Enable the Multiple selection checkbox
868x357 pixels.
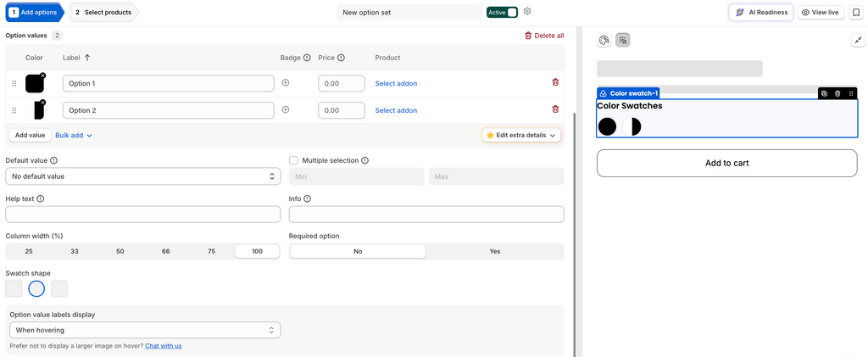[294, 160]
